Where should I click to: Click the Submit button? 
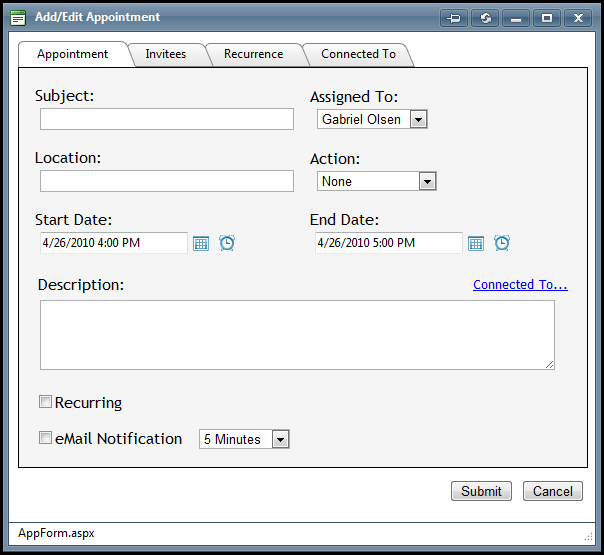tap(481, 491)
